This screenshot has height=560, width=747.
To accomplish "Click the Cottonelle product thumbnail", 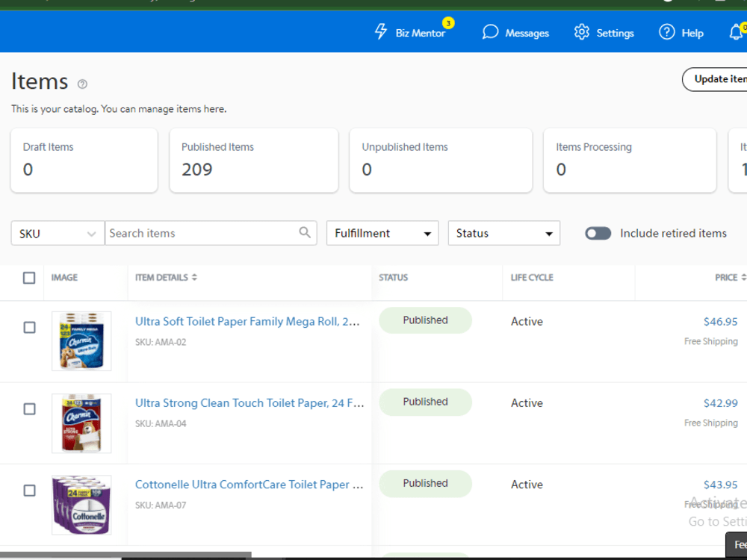I will pyautogui.click(x=81, y=505).
